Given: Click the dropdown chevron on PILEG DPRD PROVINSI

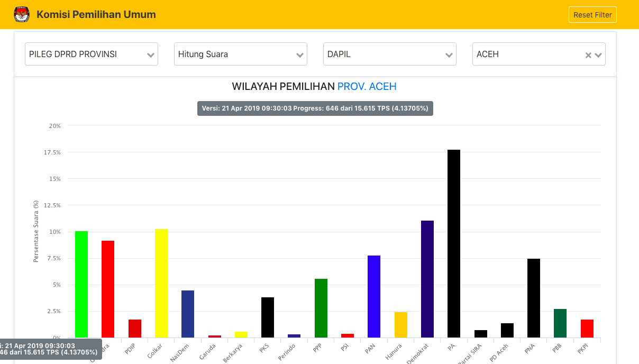Looking at the screenshot, I should [x=151, y=54].
